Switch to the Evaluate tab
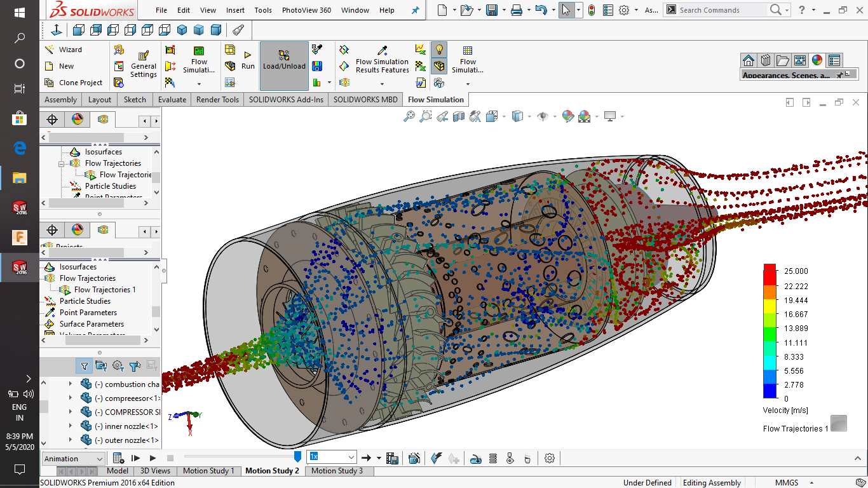 tap(172, 100)
